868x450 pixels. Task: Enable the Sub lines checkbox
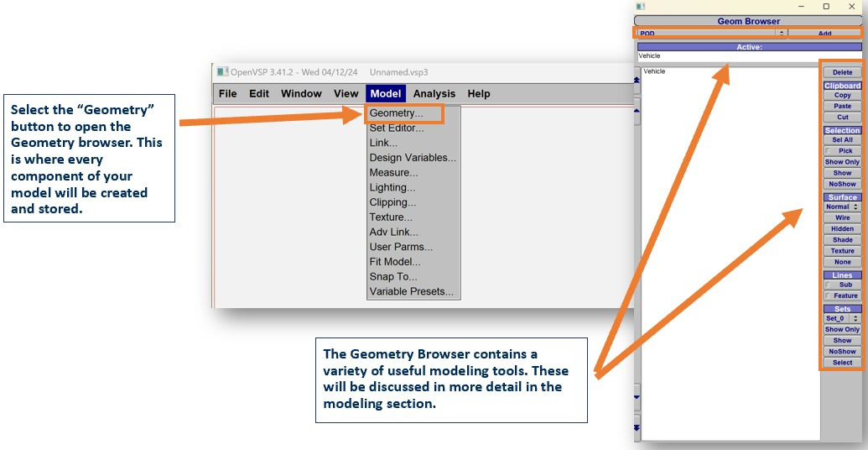[x=829, y=285]
